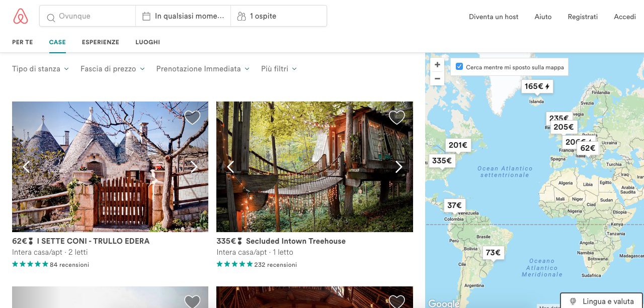Screen dimensions: 644x308
Task: Toggle 'Cerca mentre mi sposto sulla mappa' checkbox
Action: 459,67
